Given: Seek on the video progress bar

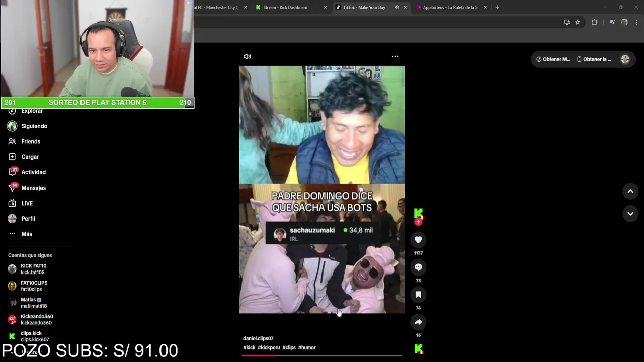Looking at the screenshot, I should point(322,355).
